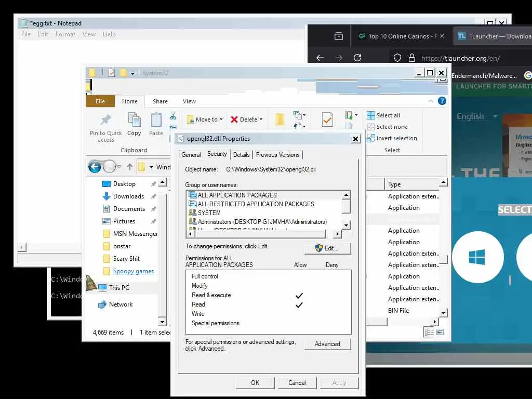
Task: Click group list horizontal scroll right arrow
Action: point(337,234)
